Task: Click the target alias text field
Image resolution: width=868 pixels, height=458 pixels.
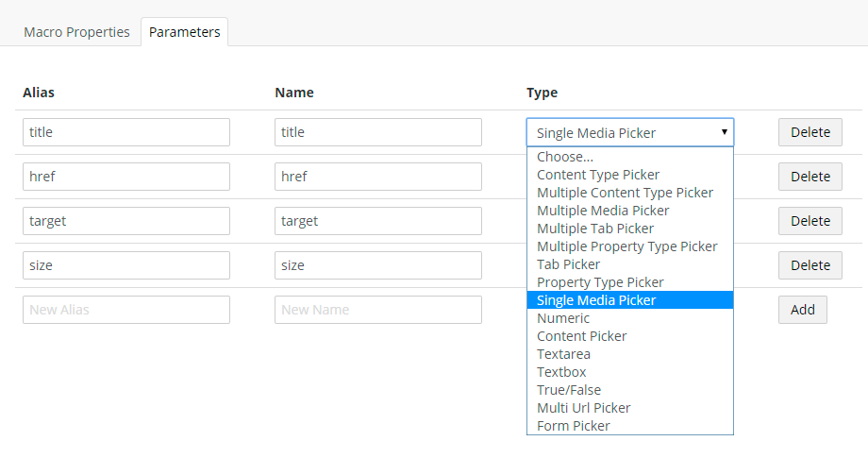Action: (x=126, y=221)
